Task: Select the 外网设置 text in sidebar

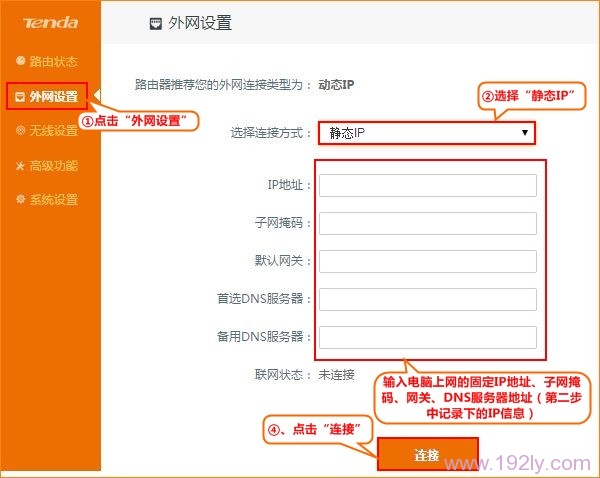Action: (x=54, y=96)
